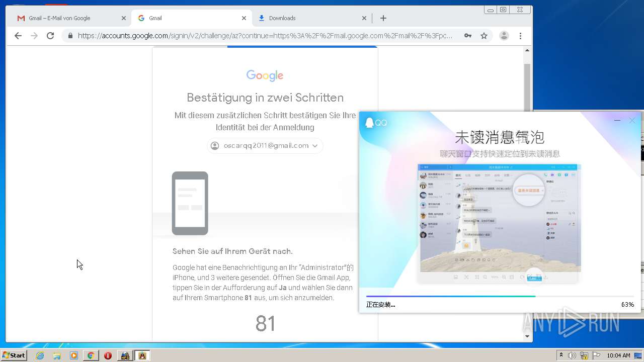Screen dimensions: 644x362
Task: Click the HFS taskbar button
Action: (125, 355)
